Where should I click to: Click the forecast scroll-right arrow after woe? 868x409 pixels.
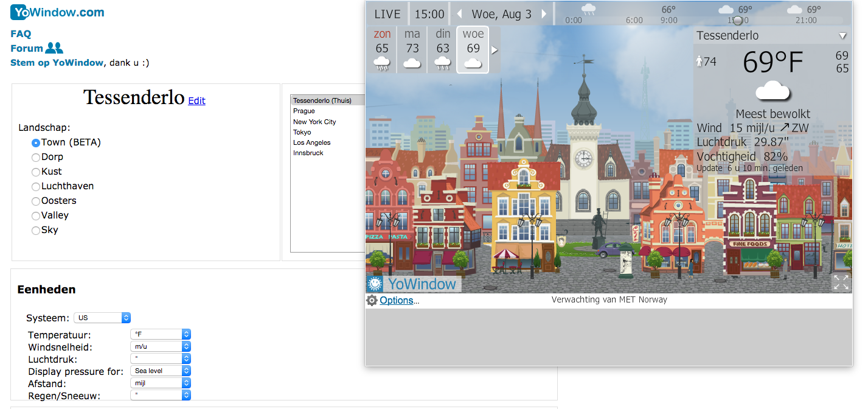(495, 50)
